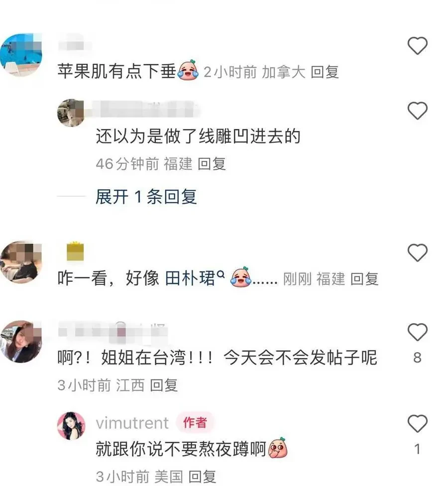Screen dimensions: 448x498
Task: Open the vimutrent username
Action: 132,423
